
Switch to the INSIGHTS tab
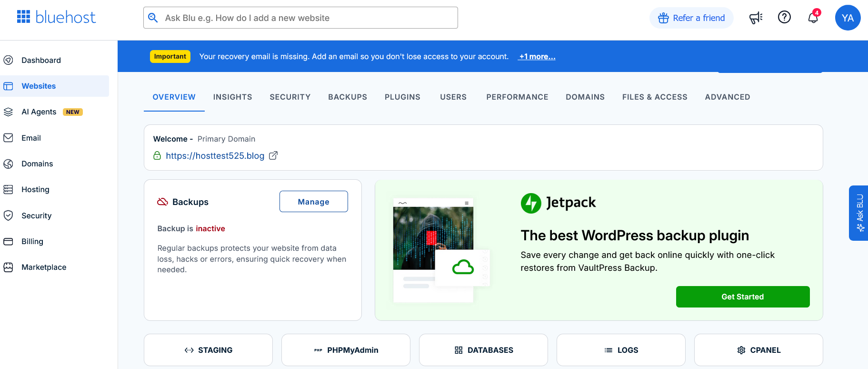233,97
